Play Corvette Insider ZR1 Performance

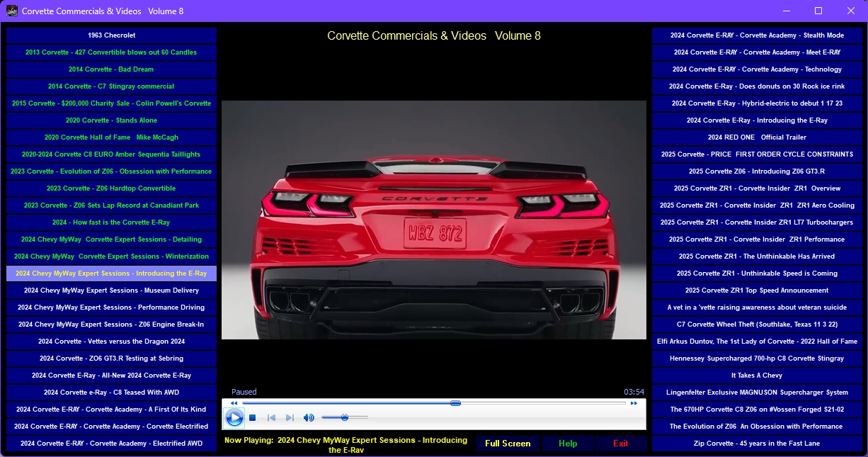757,239
